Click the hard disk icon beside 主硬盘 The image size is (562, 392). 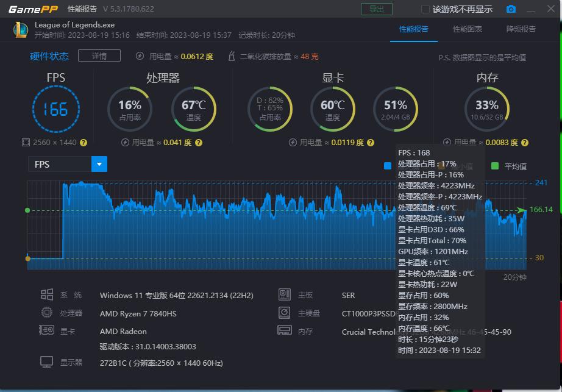pyautogui.click(x=285, y=313)
